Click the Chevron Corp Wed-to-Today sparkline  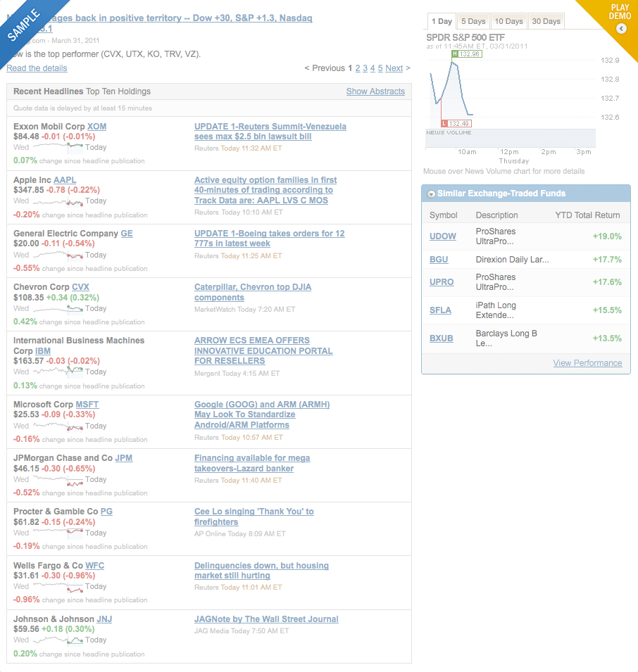[58, 308]
